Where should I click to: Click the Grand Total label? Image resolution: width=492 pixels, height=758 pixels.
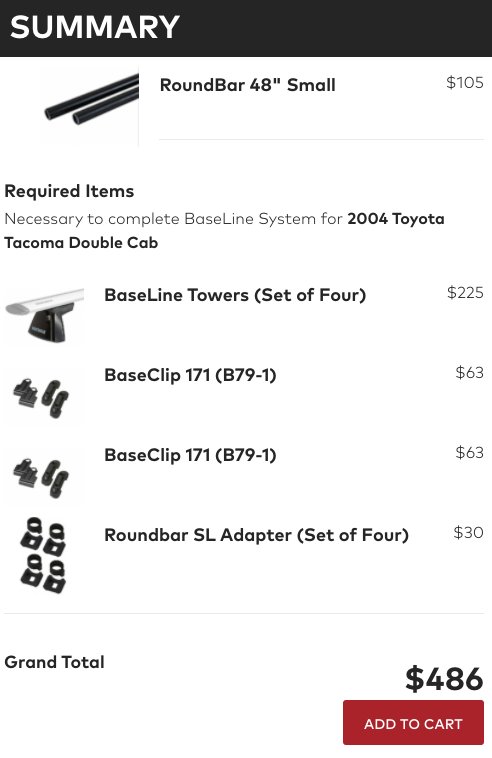click(54, 662)
